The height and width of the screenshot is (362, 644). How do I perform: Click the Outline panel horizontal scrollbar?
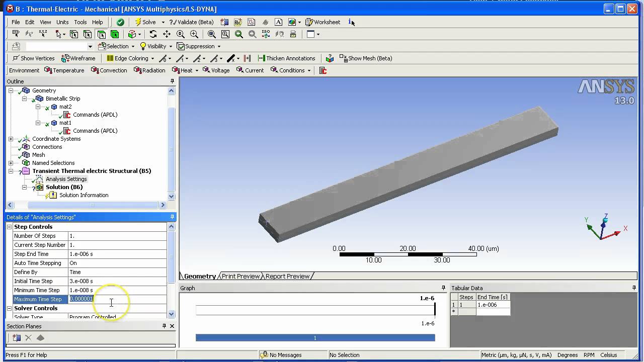(93, 205)
